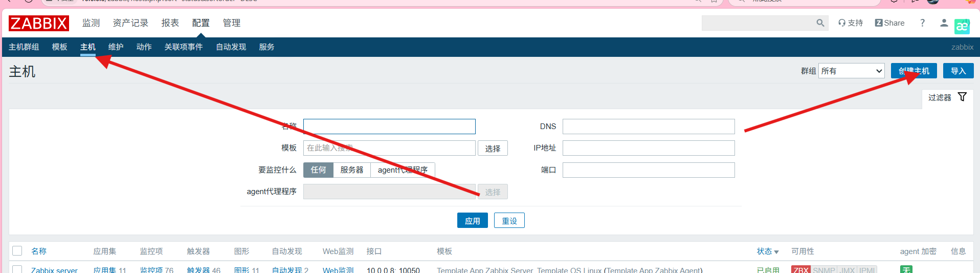Screen dimensions: 980x273
Task: Open the 资产记录 top menu
Action: pos(130,23)
